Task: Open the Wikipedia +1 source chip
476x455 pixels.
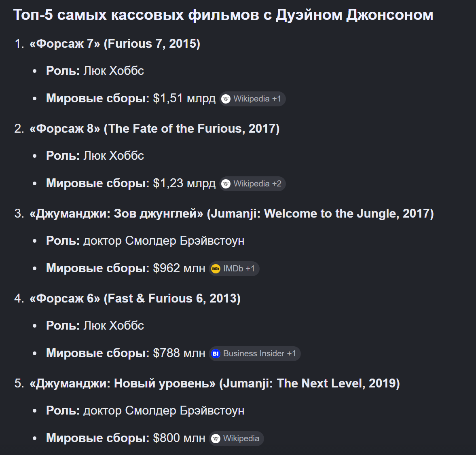Action: point(253,99)
